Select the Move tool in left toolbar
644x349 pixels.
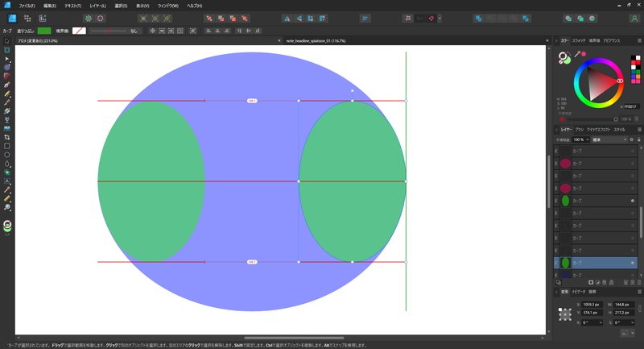7,41
